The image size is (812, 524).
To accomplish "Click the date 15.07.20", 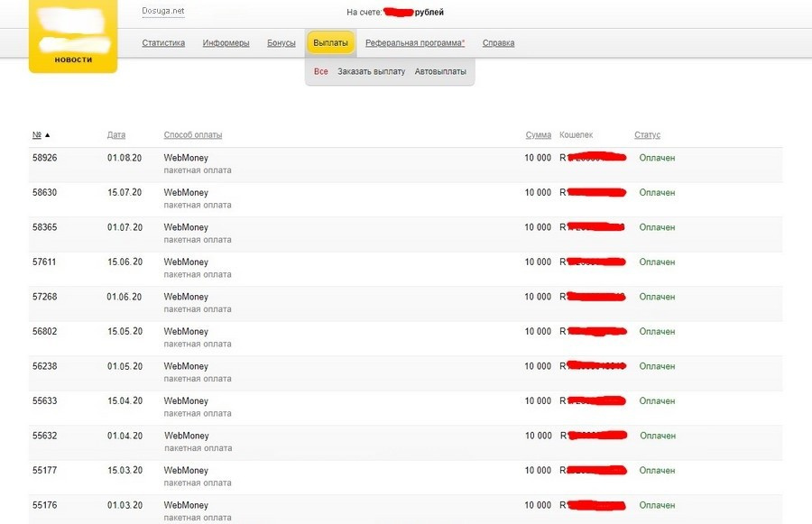I will (x=125, y=192).
